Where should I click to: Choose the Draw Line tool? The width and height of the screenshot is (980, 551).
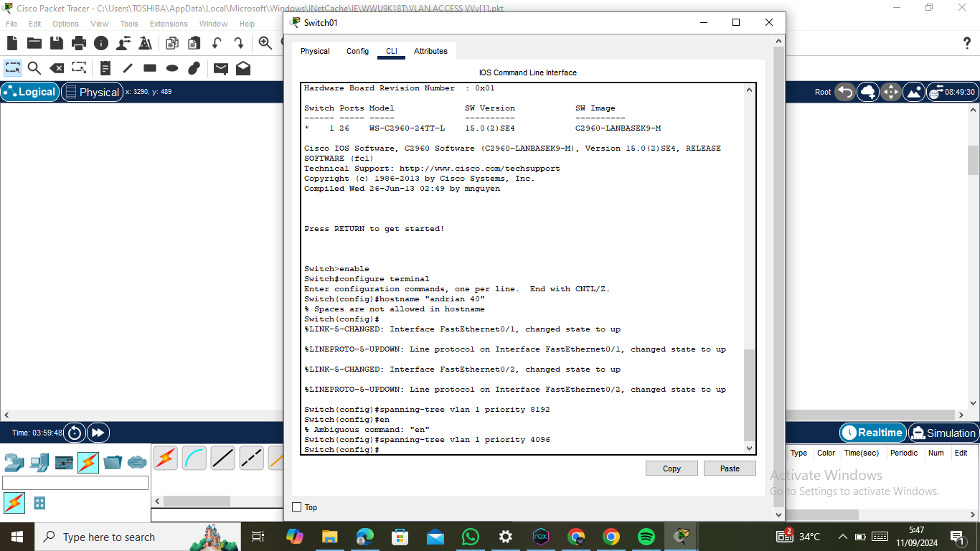(x=128, y=68)
